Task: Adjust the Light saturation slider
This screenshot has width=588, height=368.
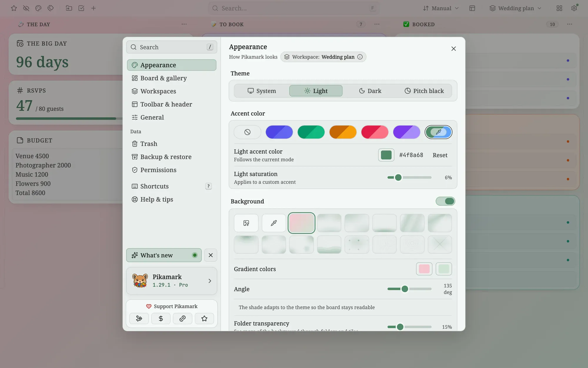Action: pos(409,178)
